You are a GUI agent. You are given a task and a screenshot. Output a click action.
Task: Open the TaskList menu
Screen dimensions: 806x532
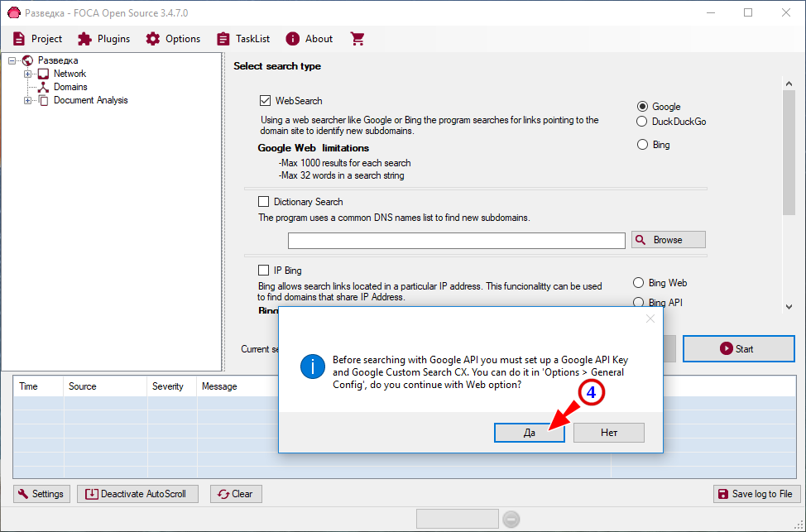point(243,39)
